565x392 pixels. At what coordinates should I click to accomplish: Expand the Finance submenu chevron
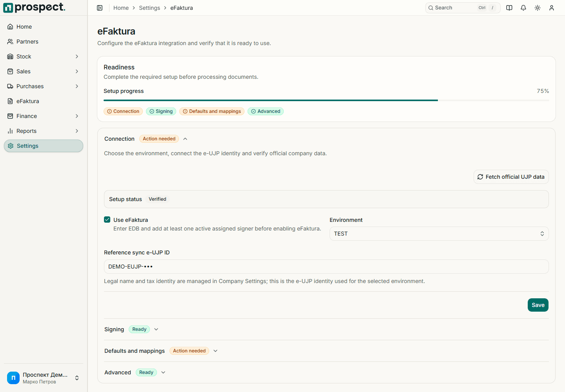tap(77, 116)
